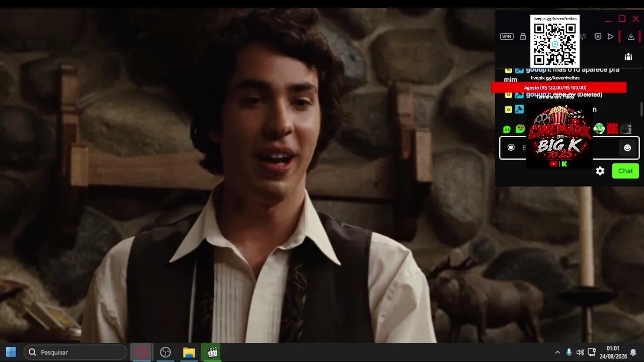
Task: Send message with the green Chat button
Action: (x=625, y=171)
